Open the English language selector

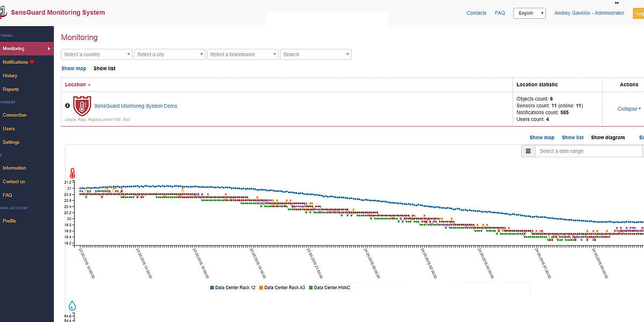click(x=529, y=13)
